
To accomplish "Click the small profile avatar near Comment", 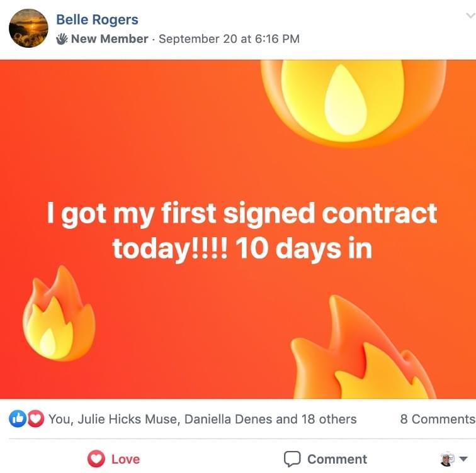I will [448, 459].
